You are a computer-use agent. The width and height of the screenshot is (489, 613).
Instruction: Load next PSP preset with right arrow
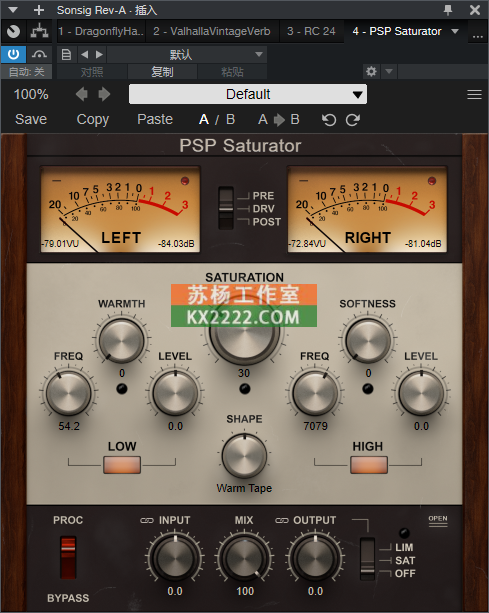tap(104, 94)
